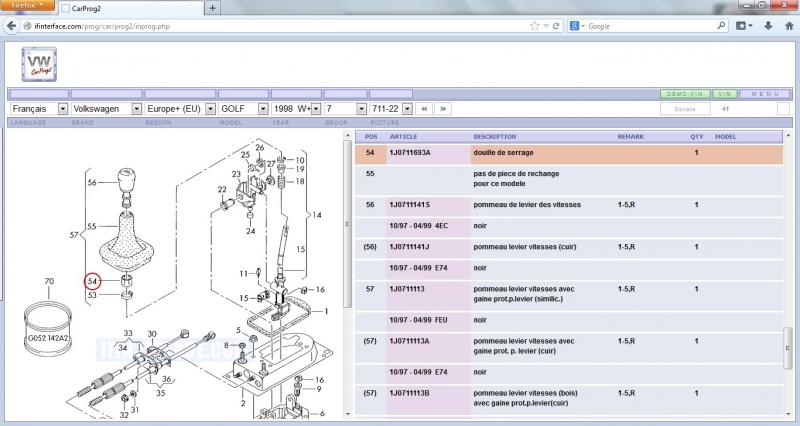
Task: Select article 1J0711693A in row 54
Action: pyautogui.click(x=410, y=153)
